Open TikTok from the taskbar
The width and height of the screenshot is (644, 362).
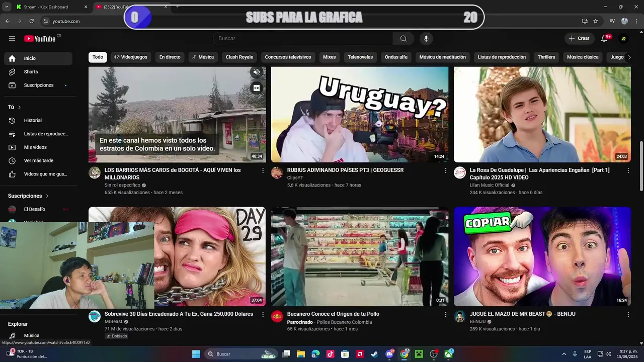[x=330, y=354]
